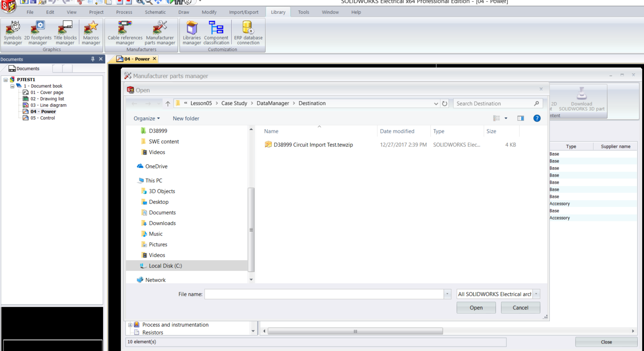This screenshot has height=351, width=644.
Task: Expand Process and instrumentation category
Action: point(130,325)
